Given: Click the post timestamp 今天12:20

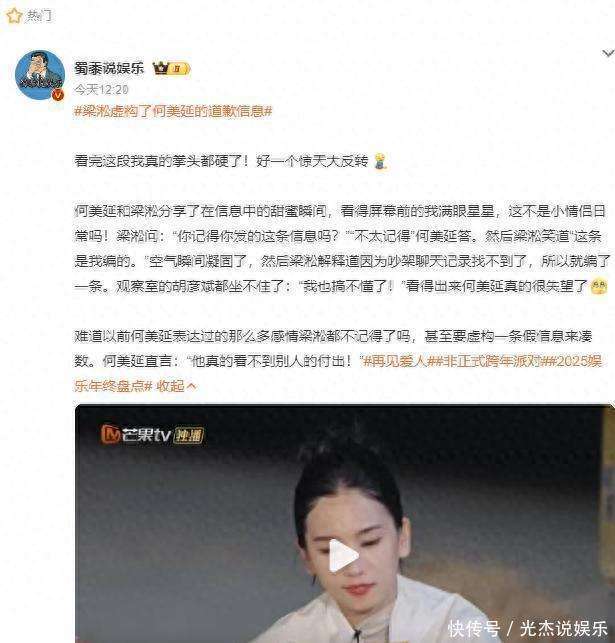Looking at the screenshot, I should (x=101, y=89).
